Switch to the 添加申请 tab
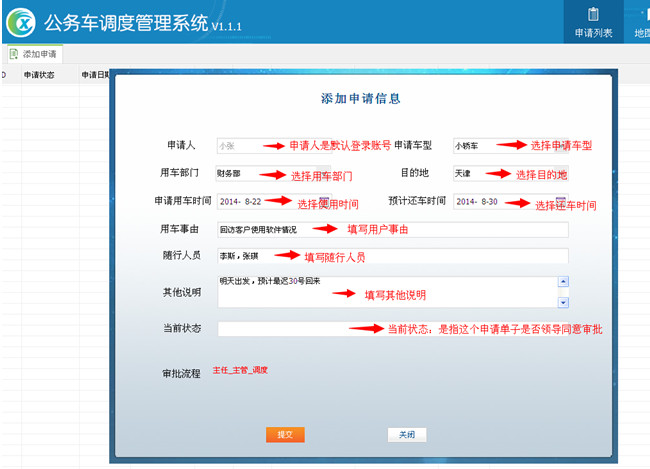Viewport: 650px width, 469px height. 38,54
